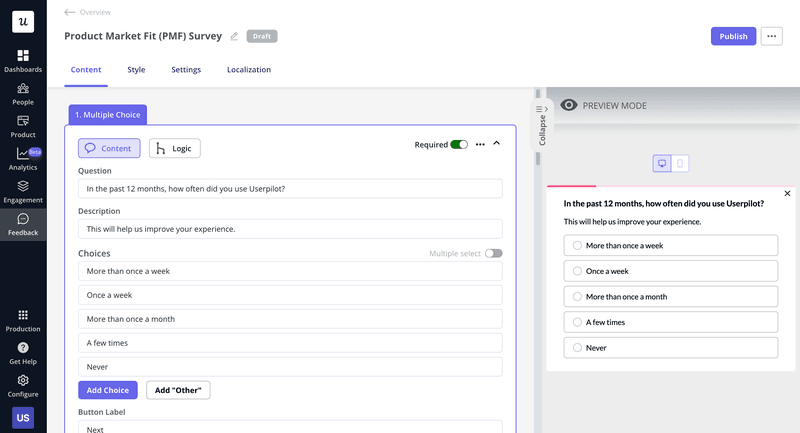Select 'Never' radio in preview
The width and height of the screenshot is (800, 433).
pyautogui.click(x=577, y=347)
